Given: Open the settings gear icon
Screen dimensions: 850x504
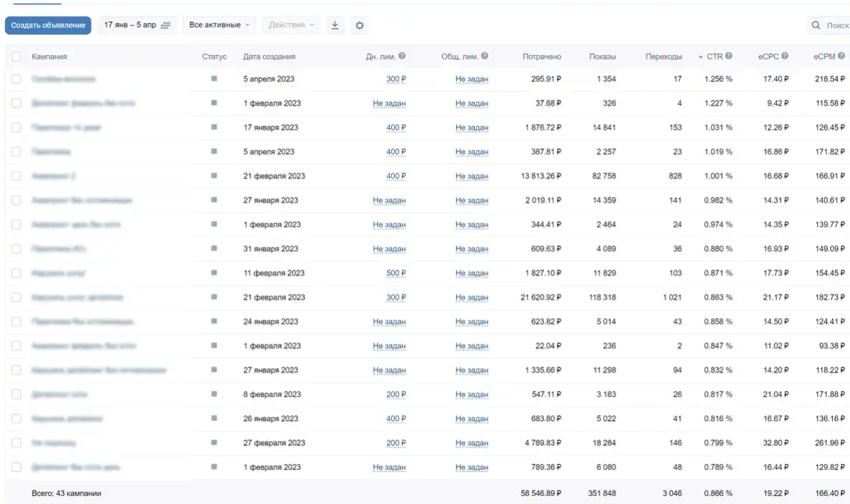Looking at the screenshot, I should [359, 25].
